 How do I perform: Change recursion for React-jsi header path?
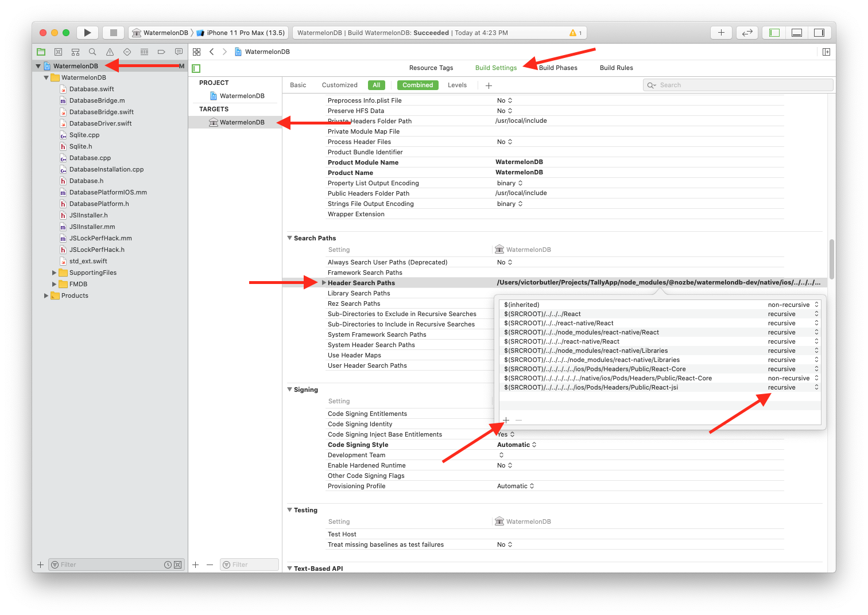[793, 387]
